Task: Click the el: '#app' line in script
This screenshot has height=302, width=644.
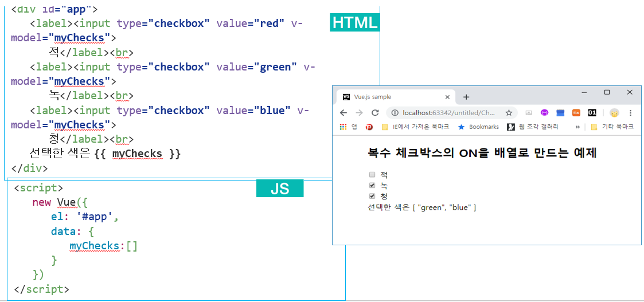Action: [85, 217]
